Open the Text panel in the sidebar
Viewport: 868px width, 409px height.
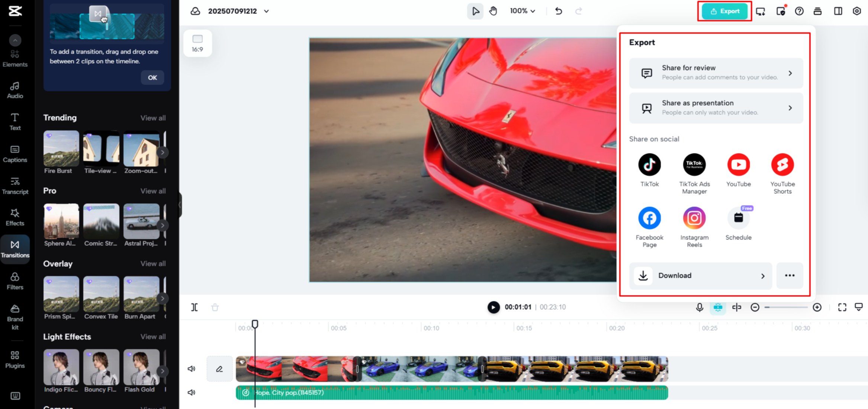click(x=15, y=121)
